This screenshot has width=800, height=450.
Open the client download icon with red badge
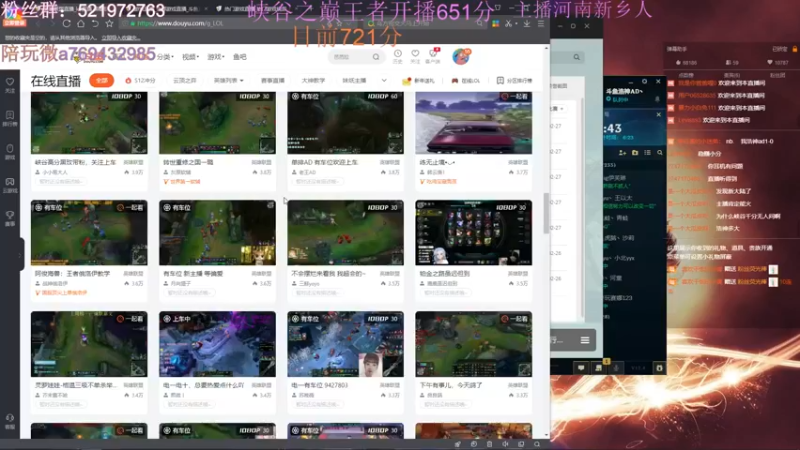(433, 56)
